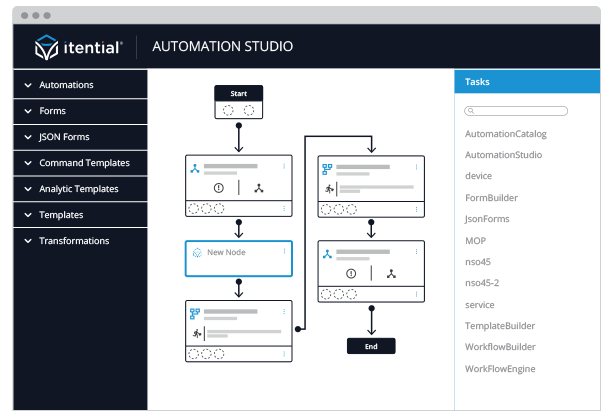Open the options dots on the first left node header
Screen dimensions: 615x419
click(284, 166)
